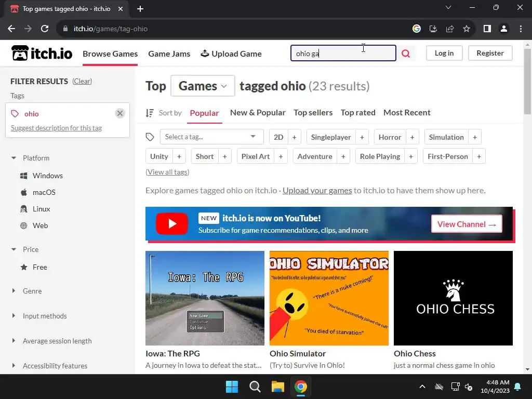Viewport: 532px width, 399px height.
Task: Click the Sort by icon
Action: tap(150, 113)
